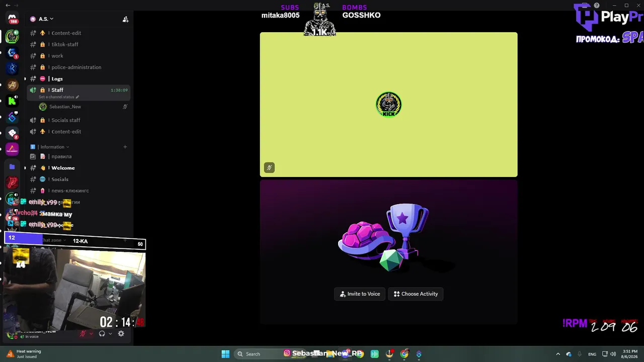Open The Agency server
This screenshot has height=362, width=644.
pyautogui.click(x=13, y=150)
